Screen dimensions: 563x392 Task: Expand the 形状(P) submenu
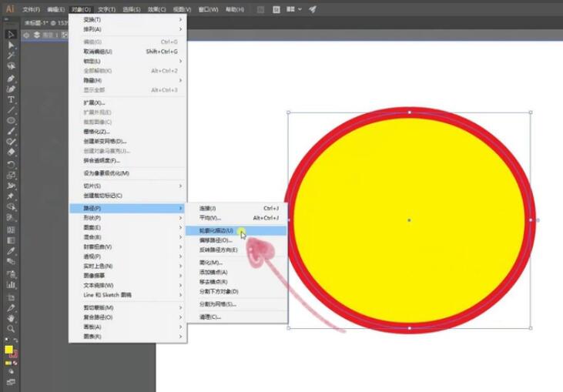(128, 217)
